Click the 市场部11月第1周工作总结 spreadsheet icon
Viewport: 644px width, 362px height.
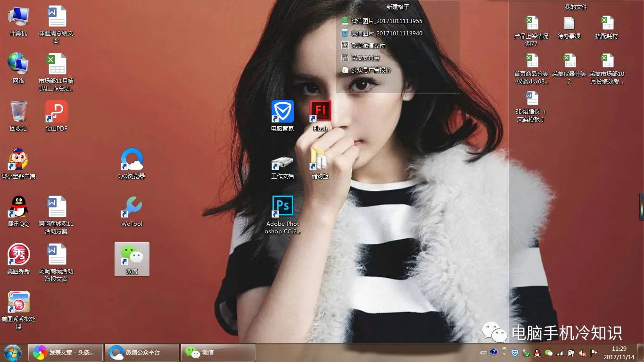[56, 72]
